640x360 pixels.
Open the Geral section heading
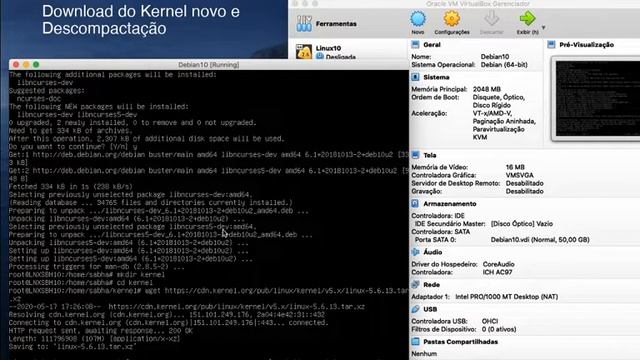coord(432,45)
